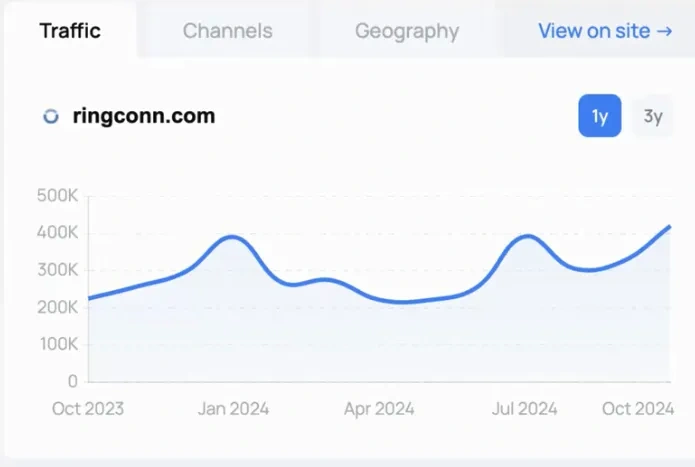Click the Jan 2024 axis label
695x467 pixels.
point(232,408)
